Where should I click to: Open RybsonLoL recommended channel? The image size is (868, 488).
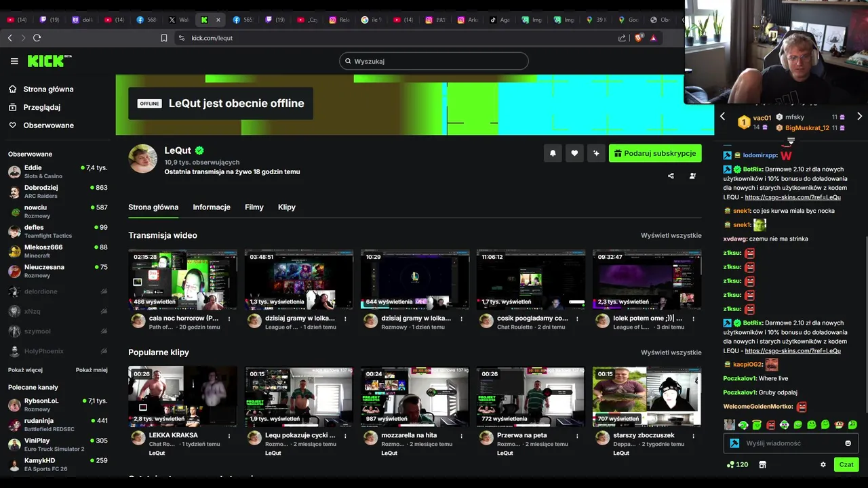point(58,405)
